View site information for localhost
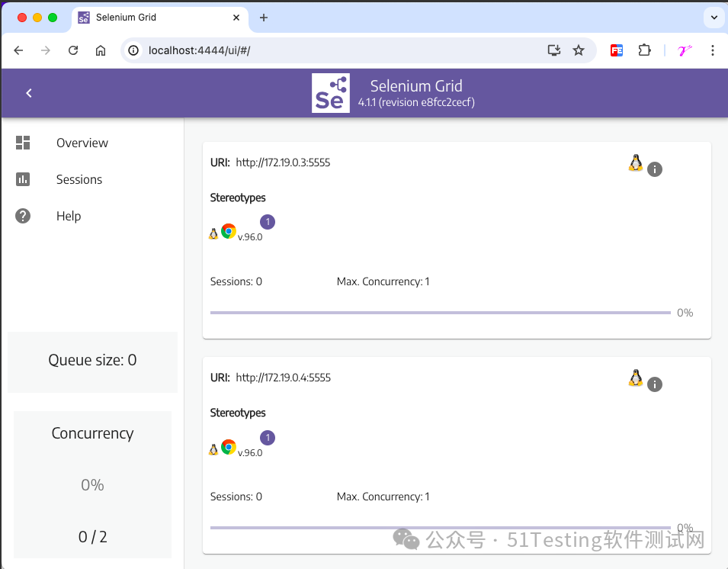The height and width of the screenshot is (569, 728). click(x=133, y=50)
